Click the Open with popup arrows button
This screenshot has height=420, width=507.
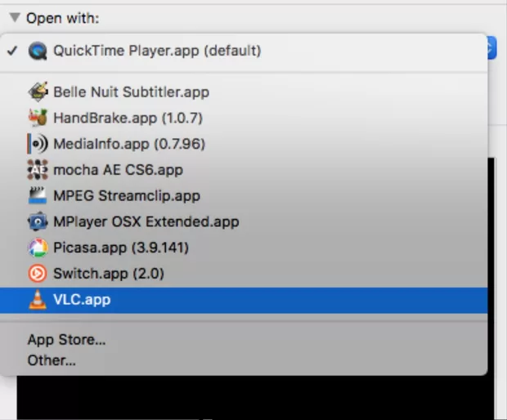[x=491, y=49]
